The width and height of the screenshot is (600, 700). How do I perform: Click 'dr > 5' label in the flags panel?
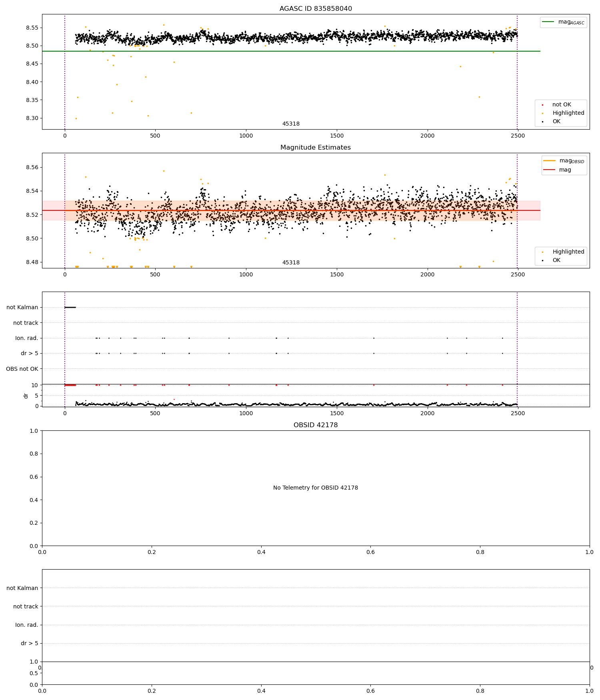coord(30,354)
